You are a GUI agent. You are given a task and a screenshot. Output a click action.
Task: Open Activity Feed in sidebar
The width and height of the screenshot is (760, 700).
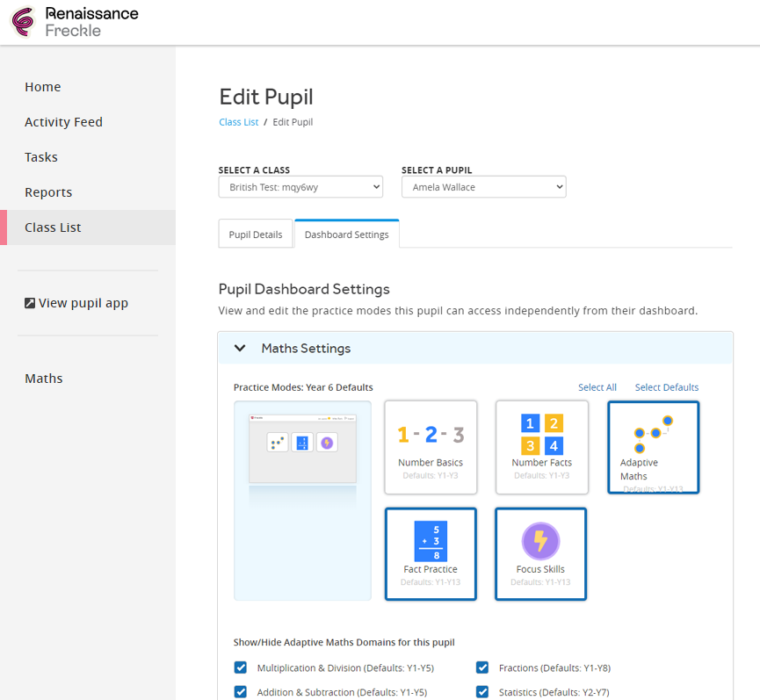pyautogui.click(x=63, y=122)
